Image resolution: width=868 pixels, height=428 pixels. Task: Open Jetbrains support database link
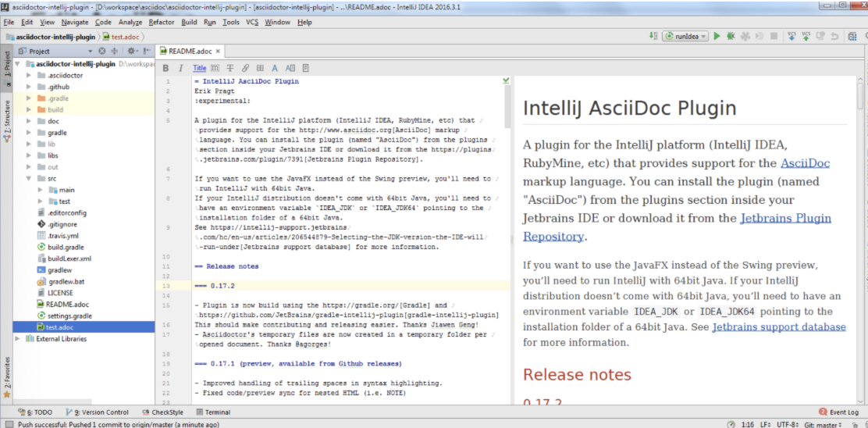tap(779, 326)
